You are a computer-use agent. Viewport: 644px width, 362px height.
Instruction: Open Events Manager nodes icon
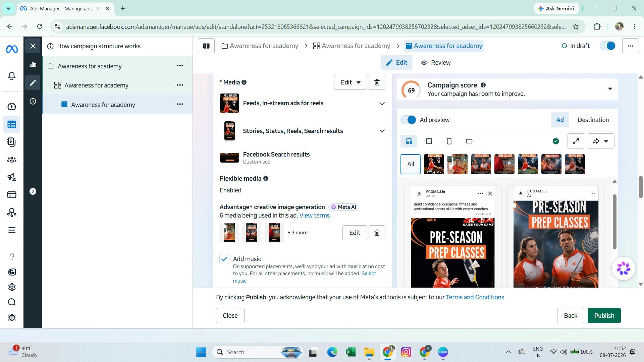[x=12, y=213]
